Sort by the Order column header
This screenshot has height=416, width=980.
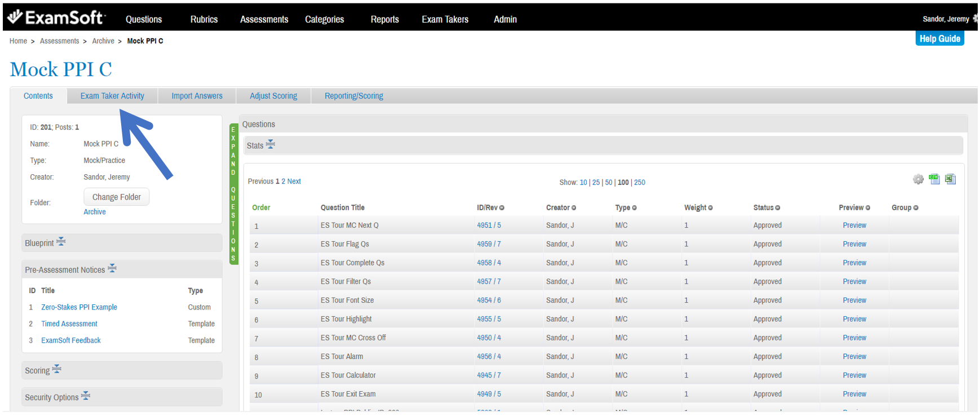coord(261,207)
